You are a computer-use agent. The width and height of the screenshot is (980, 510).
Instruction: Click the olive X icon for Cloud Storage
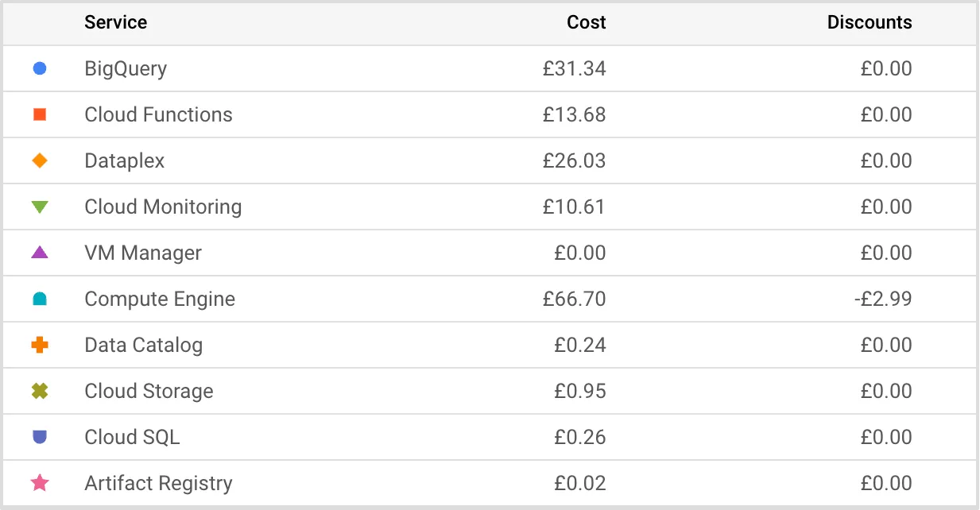(40, 391)
